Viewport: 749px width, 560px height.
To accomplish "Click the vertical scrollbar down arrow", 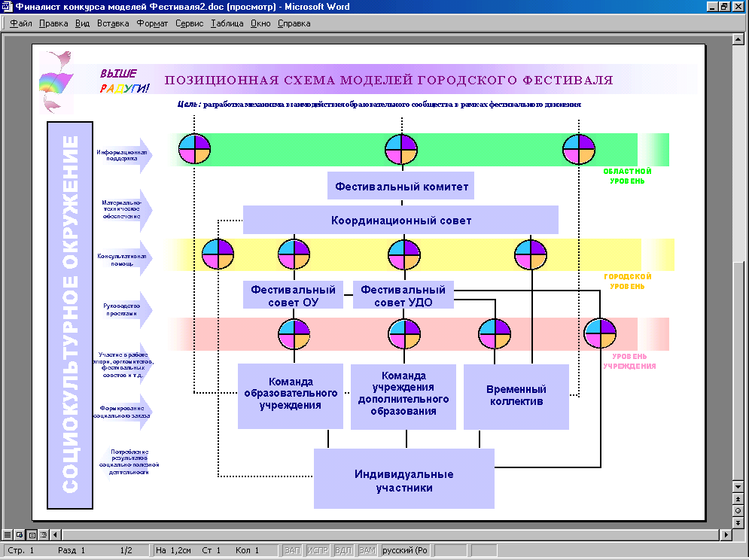I will [x=738, y=487].
